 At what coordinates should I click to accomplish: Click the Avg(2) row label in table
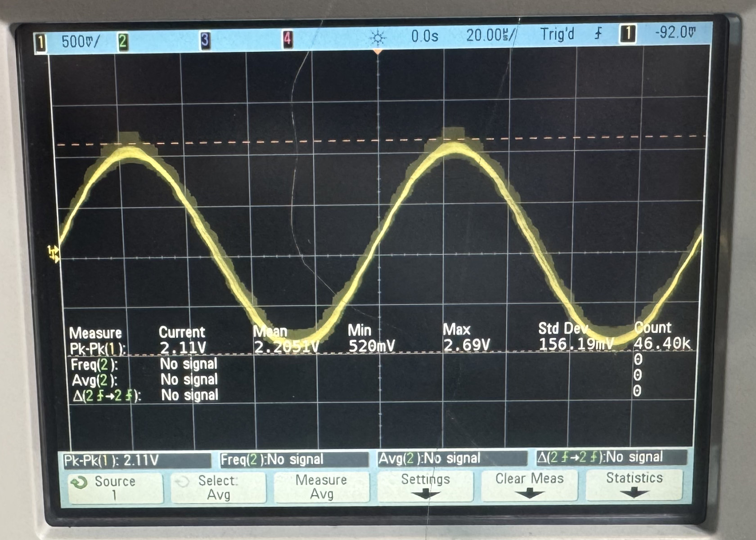[94, 380]
